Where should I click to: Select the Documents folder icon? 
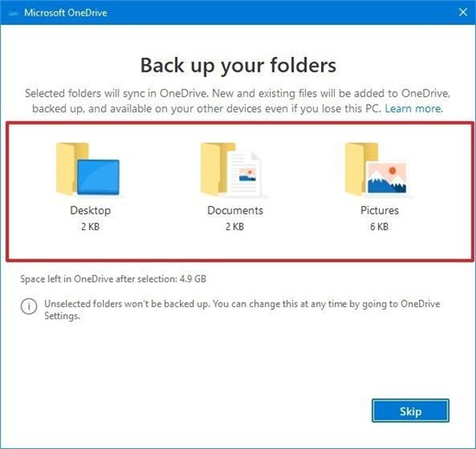point(231,170)
